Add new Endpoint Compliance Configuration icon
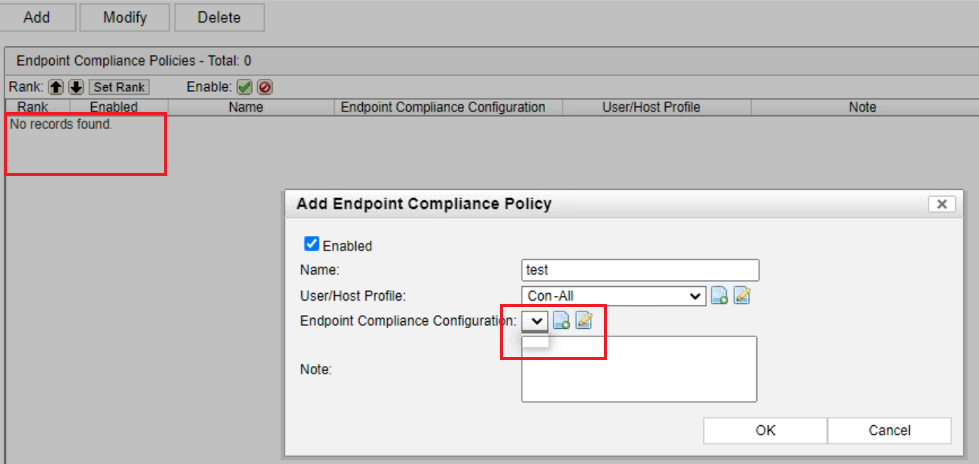The width and height of the screenshot is (979, 464). click(562, 321)
